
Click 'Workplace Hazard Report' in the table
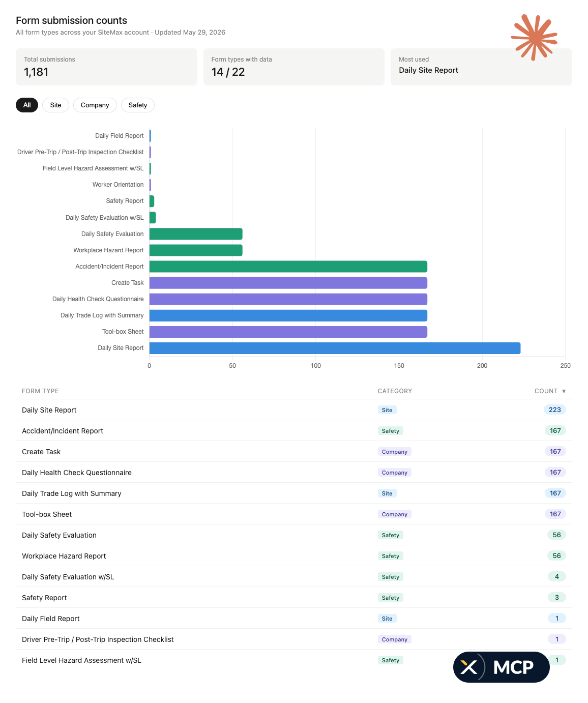[x=64, y=556]
